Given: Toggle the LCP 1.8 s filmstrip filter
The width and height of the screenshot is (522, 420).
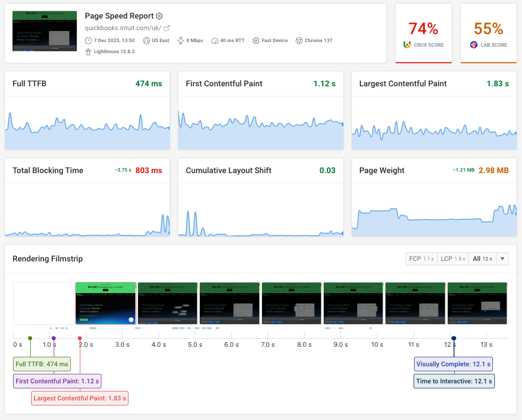Looking at the screenshot, I should coord(453,258).
